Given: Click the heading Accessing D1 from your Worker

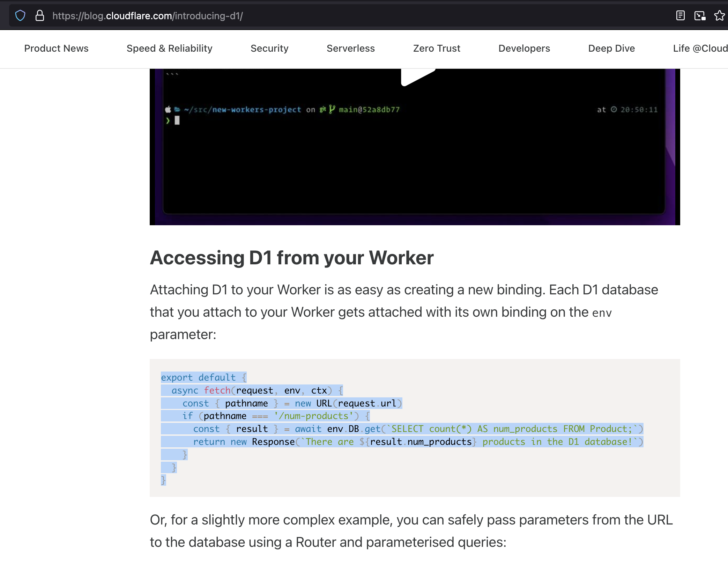Looking at the screenshot, I should [x=291, y=258].
